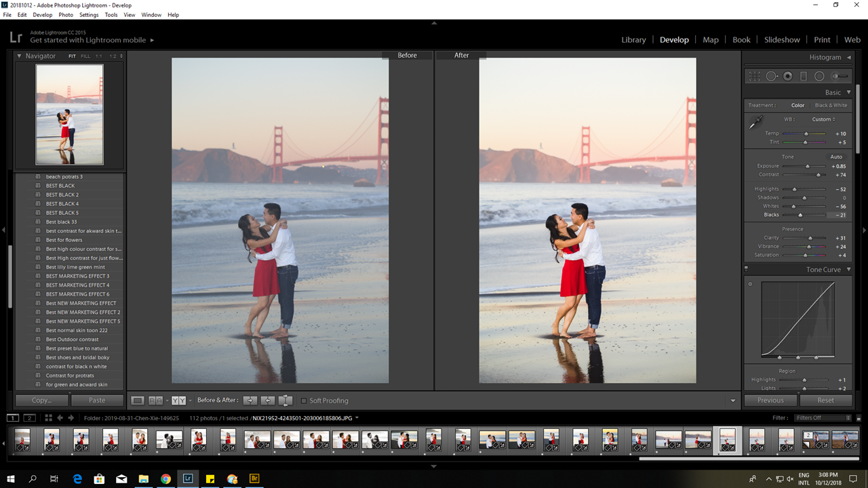Expand the Histogram panel
The image size is (868, 488).
point(849,58)
